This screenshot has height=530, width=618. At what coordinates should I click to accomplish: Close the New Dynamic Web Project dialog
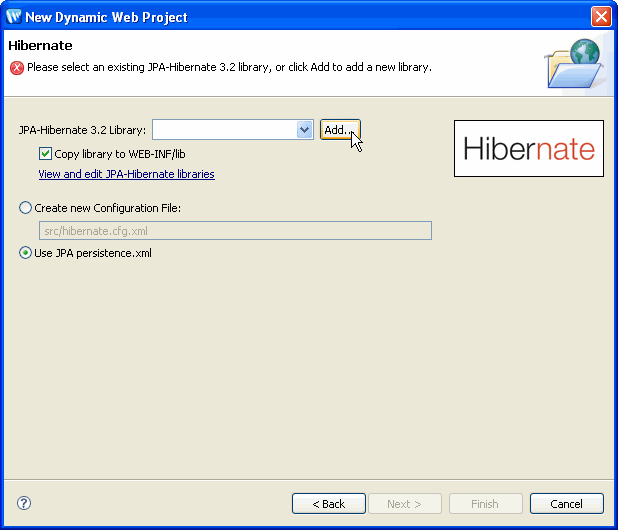tap(601, 17)
